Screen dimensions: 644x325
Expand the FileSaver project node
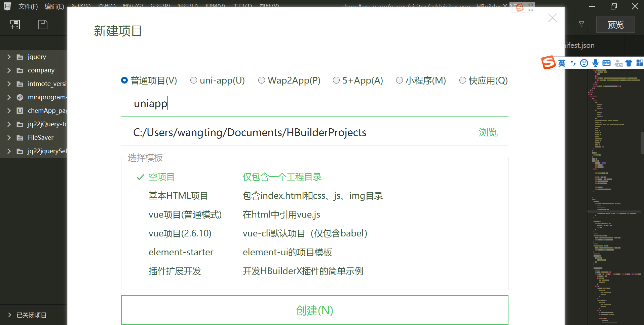point(9,138)
